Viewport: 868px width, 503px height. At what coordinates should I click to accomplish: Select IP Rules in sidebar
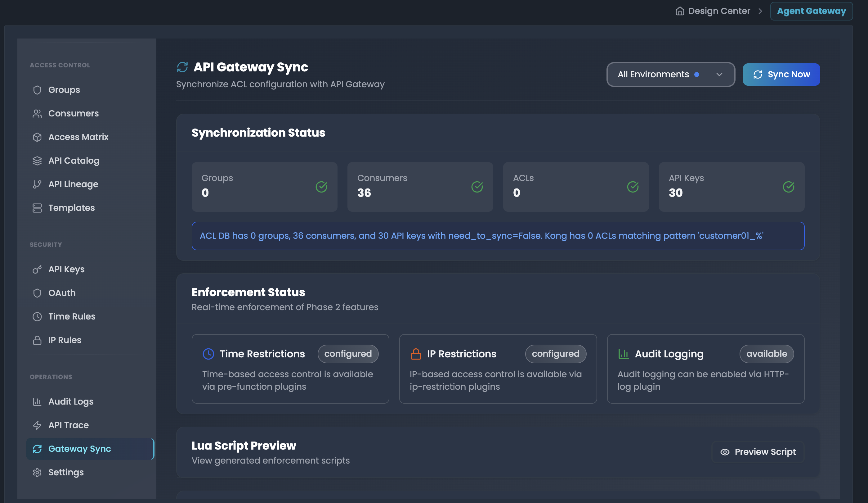click(x=90, y=340)
